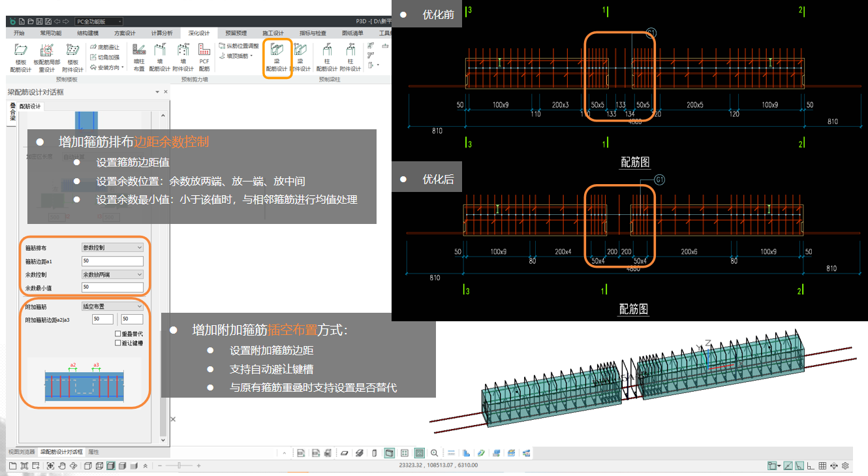Image resolution: width=868 pixels, height=476 pixels.
Task: Select the 暗柱布置 tool in ribbon
Action: point(138,57)
